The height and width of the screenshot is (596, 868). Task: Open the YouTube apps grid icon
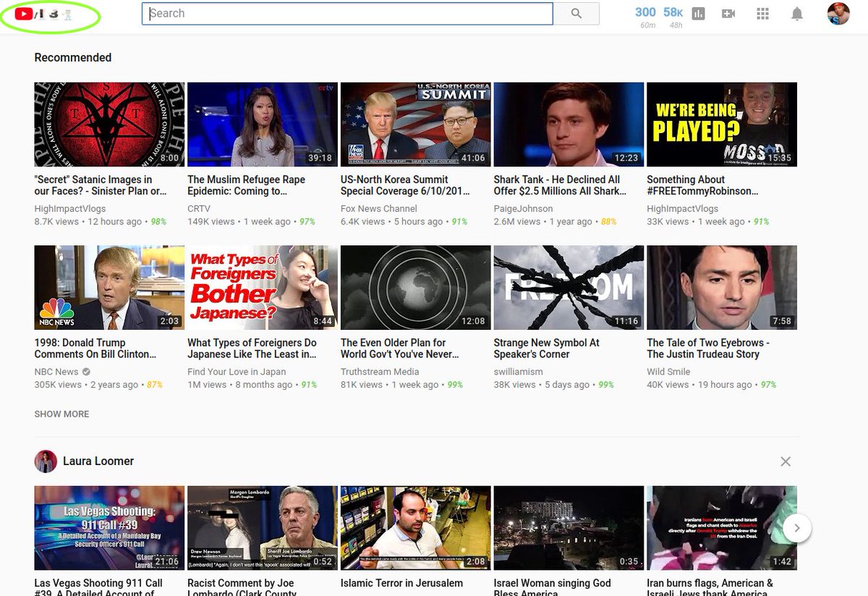[762, 14]
